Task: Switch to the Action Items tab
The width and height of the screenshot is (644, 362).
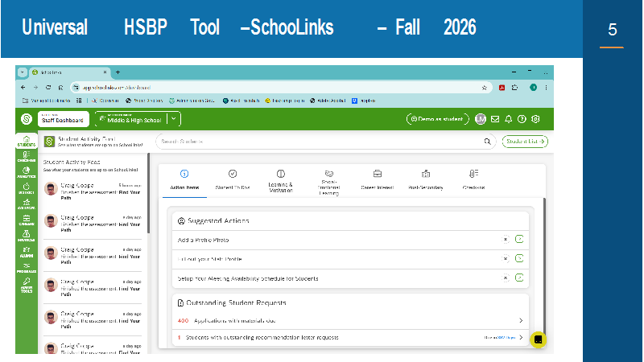Action: pyautogui.click(x=184, y=180)
